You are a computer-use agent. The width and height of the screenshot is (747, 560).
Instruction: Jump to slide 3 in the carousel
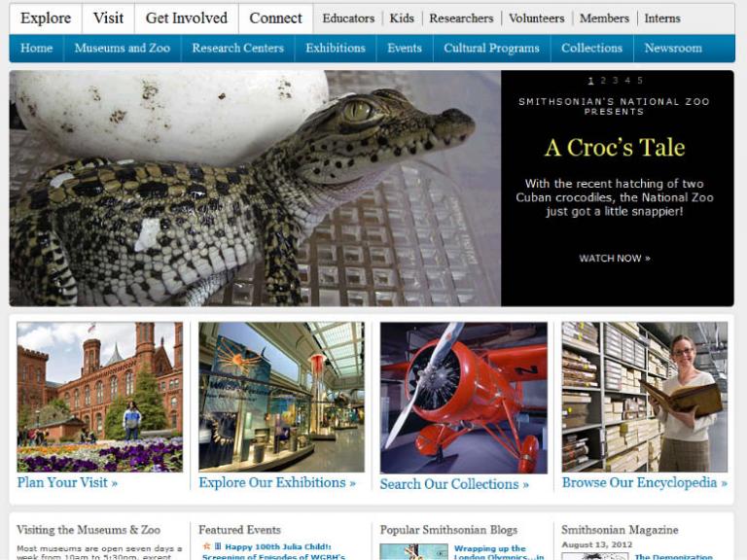(x=615, y=81)
